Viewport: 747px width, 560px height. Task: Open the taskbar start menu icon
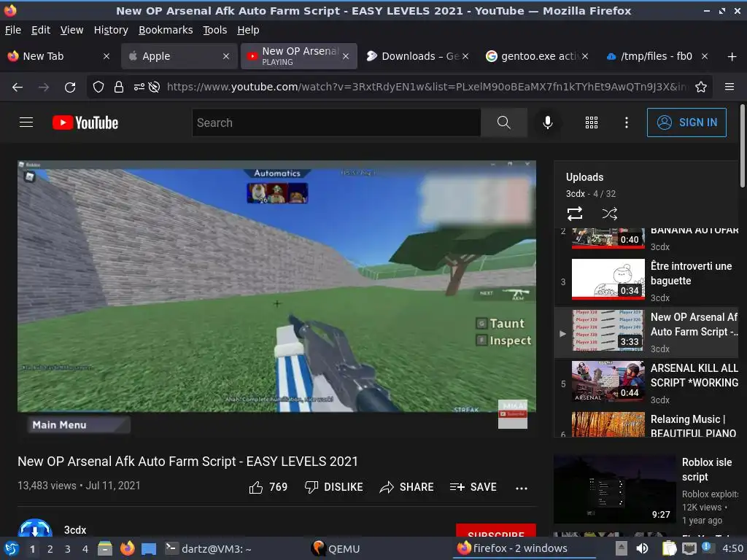(12, 548)
